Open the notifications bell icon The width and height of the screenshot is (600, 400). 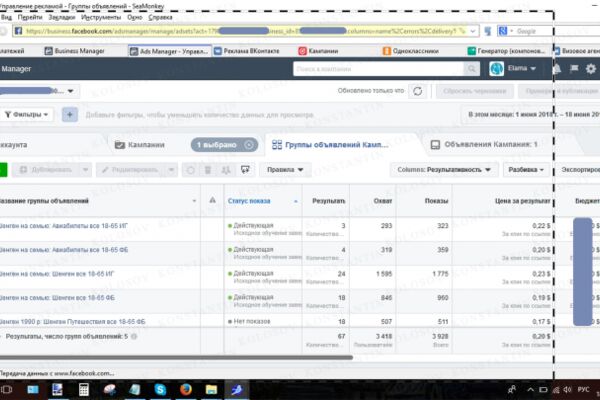557,69
